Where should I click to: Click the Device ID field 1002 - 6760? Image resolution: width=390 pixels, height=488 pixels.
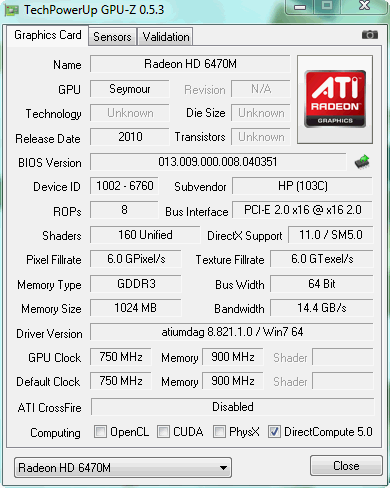[124, 186]
